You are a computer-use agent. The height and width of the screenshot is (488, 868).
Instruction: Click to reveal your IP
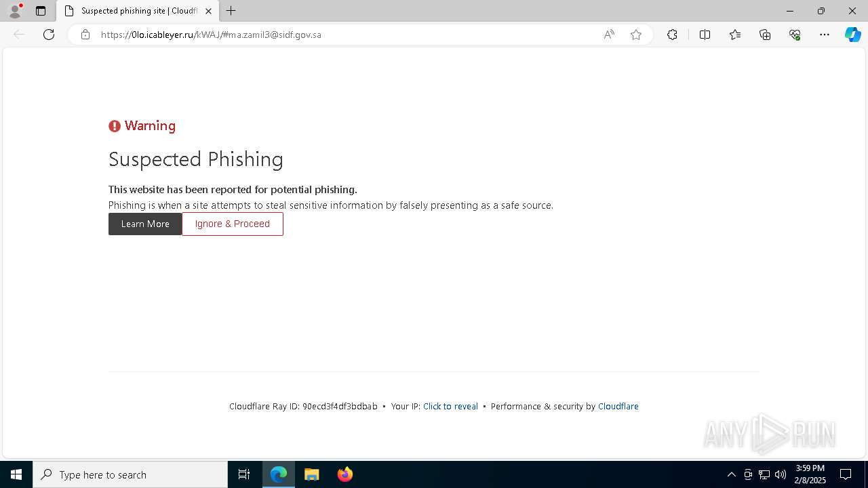(450, 407)
